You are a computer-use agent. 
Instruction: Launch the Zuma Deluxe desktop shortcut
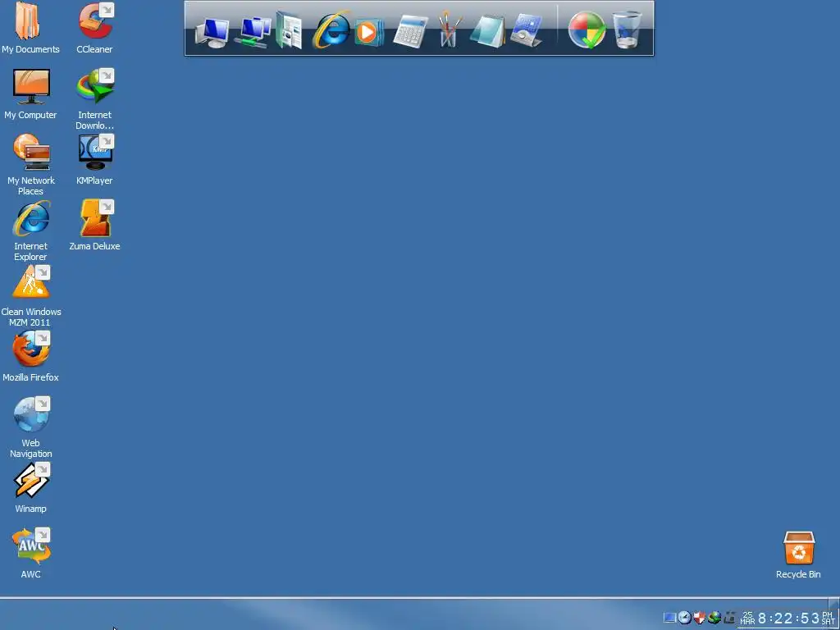[94, 225]
